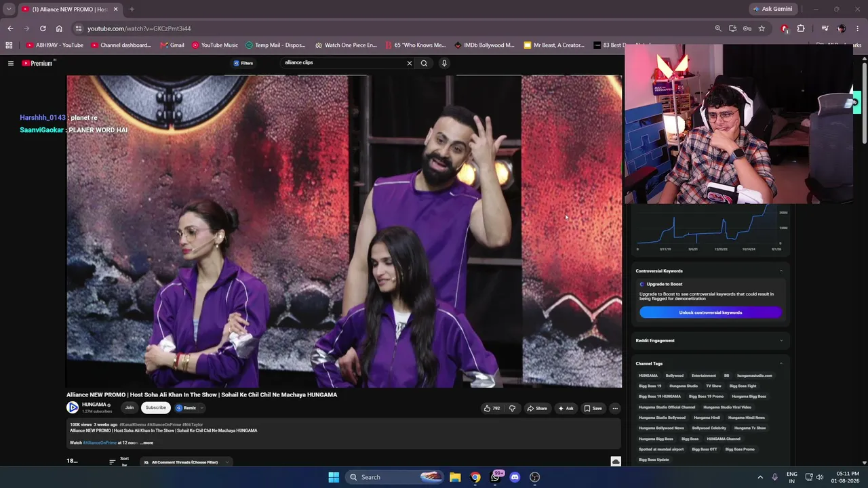The height and width of the screenshot is (488, 868).
Task: Join the HUNGAMA channel membership
Action: (x=130, y=407)
